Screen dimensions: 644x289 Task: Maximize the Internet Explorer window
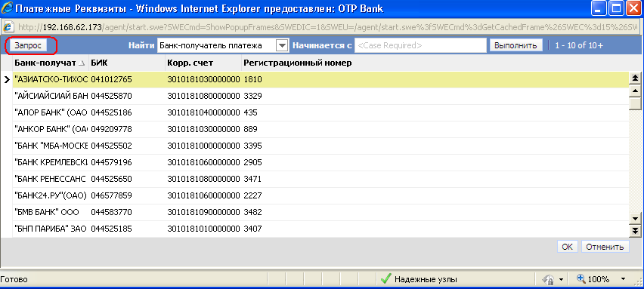(x=617, y=8)
